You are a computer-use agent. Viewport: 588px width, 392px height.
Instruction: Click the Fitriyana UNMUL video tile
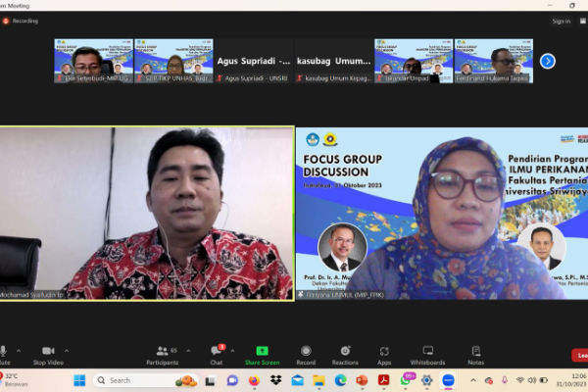442,213
